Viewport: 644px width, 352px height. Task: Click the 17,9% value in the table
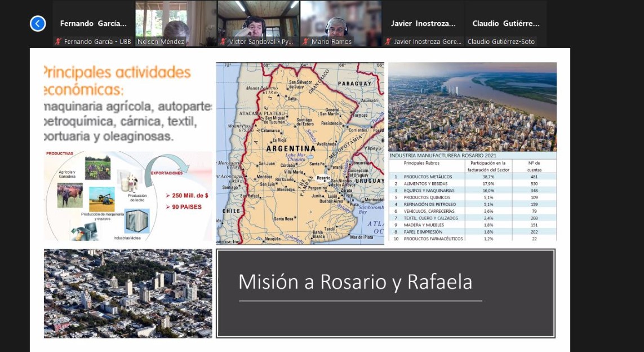point(488,184)
